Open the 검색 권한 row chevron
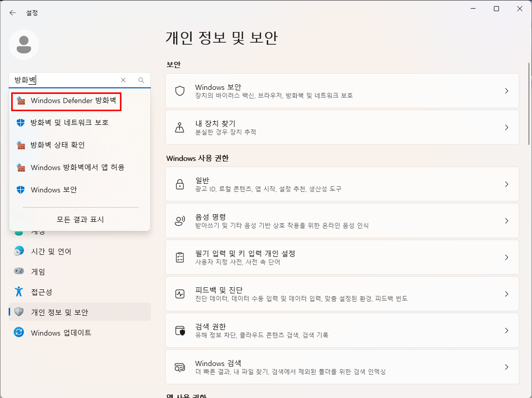 click(x=507, y=330)
